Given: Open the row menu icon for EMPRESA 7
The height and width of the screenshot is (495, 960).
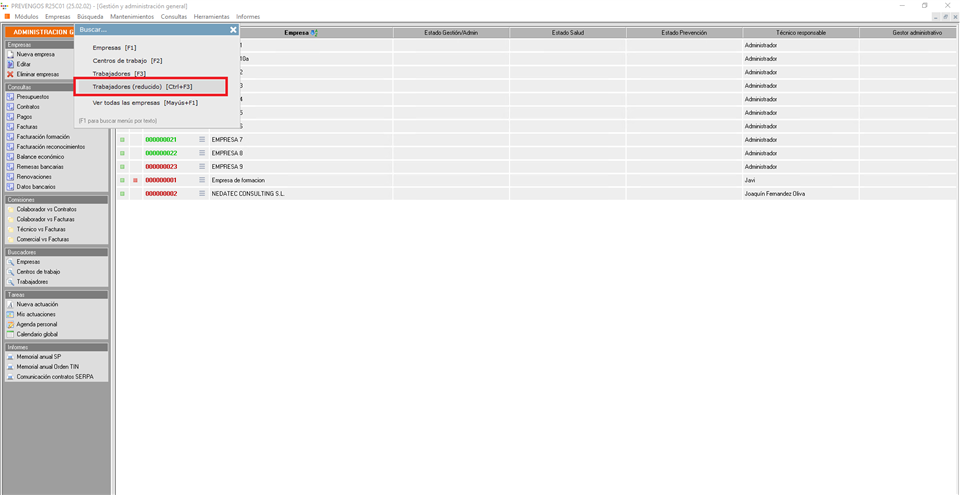Looking at the screenshot, I should (x=202, y=140).
